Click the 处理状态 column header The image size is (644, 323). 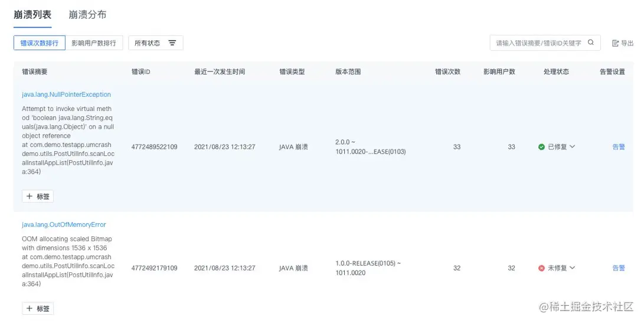tap(556, 71)
